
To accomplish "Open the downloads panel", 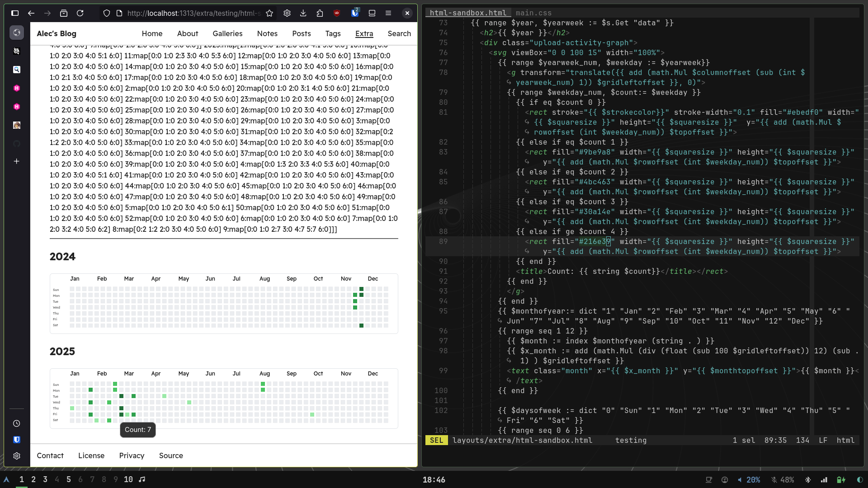I will coord(303,13).
